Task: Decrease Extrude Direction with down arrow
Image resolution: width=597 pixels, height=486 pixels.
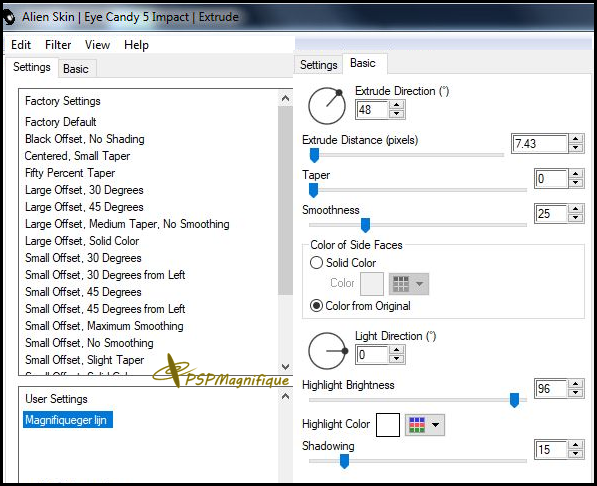Action: [396, 114]
